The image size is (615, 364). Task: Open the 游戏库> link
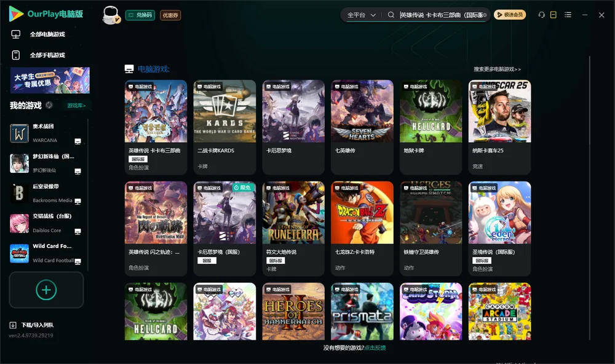coord(76,106)
